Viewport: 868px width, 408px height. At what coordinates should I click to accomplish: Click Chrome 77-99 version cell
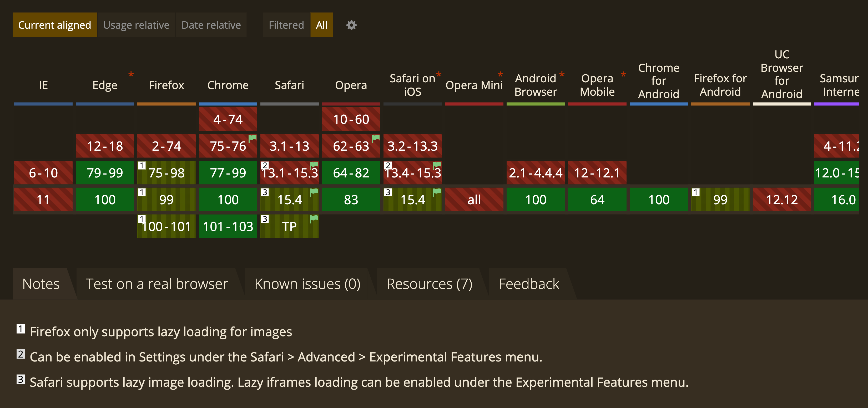[x=228, y=173]
